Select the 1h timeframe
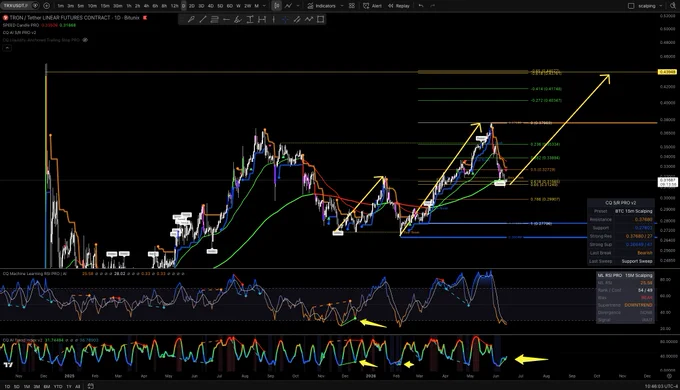680x390 pixels. pyautogui.click(x=129, y=6)
